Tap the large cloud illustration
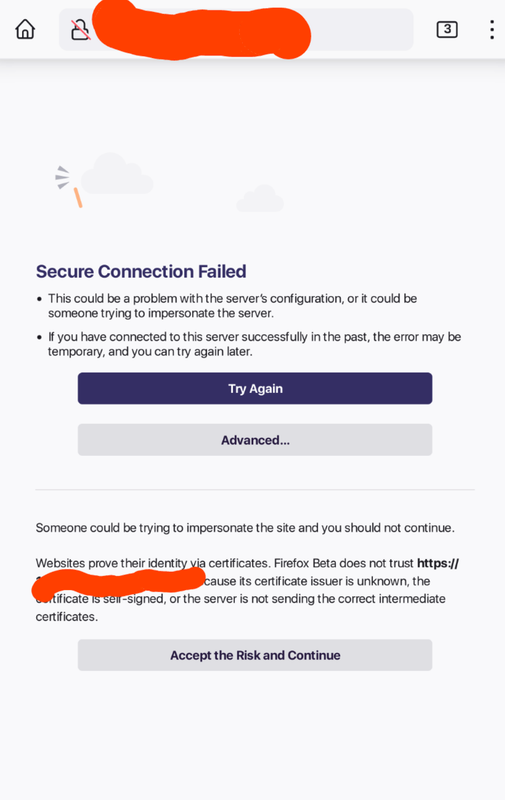Screen dimensions: 505x800 click(117, 174)
